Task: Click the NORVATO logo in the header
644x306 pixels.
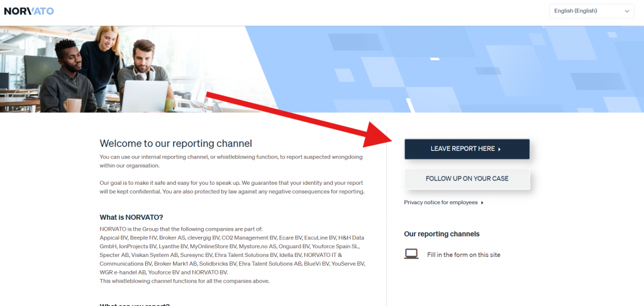Action: point(29,11)
